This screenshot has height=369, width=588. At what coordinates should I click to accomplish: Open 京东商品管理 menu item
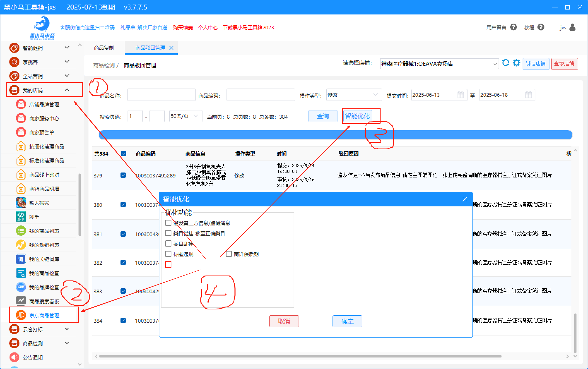click(44, 315)
